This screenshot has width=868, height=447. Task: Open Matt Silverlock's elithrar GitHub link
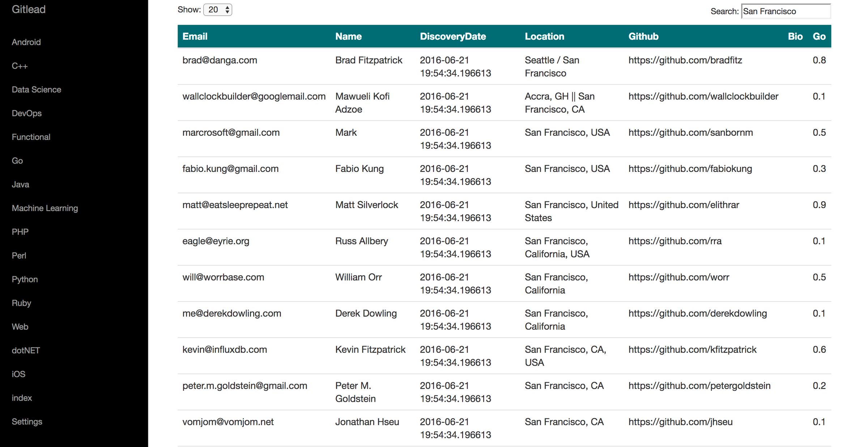(684, 205)
